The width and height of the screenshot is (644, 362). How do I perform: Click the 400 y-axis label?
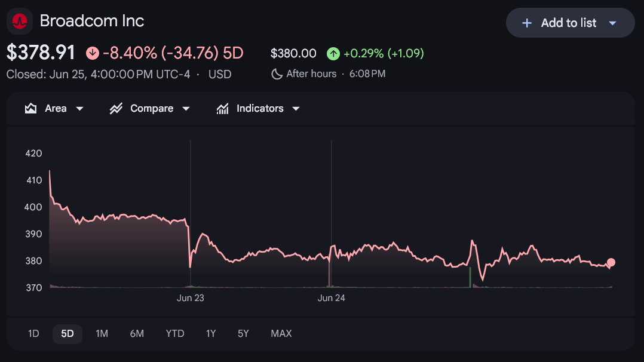click(x=33, y=207)
